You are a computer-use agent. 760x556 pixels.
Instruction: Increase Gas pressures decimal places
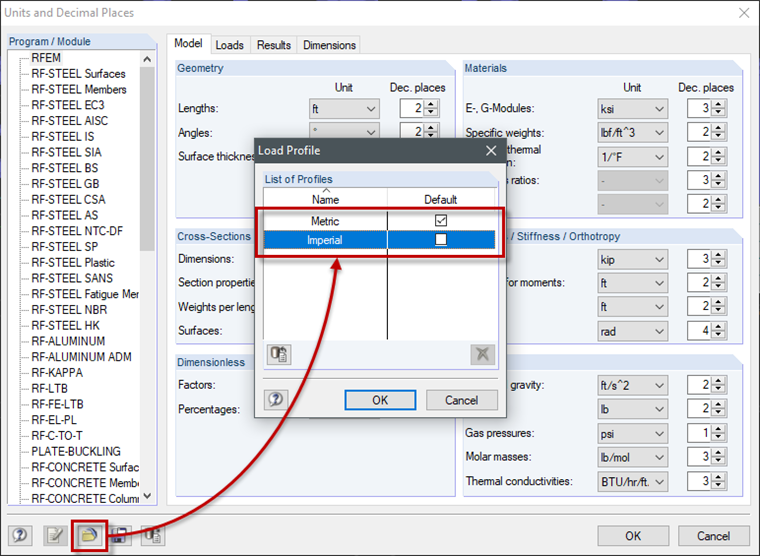[719, 429]
